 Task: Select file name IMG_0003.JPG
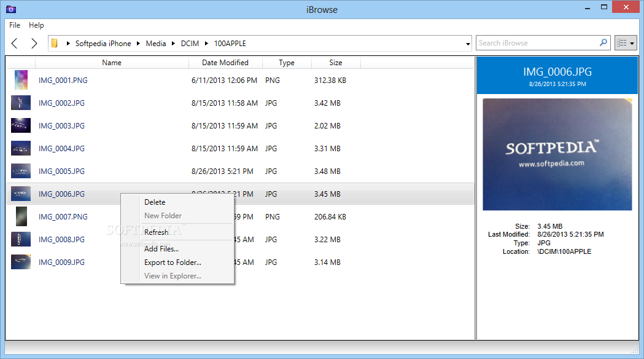coord(61,126)
